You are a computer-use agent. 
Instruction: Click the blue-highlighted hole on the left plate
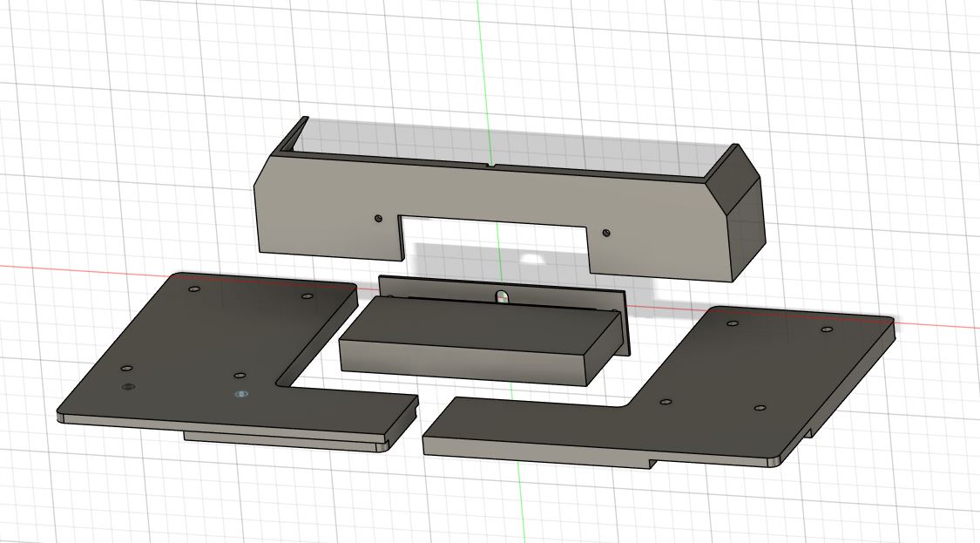242,394
